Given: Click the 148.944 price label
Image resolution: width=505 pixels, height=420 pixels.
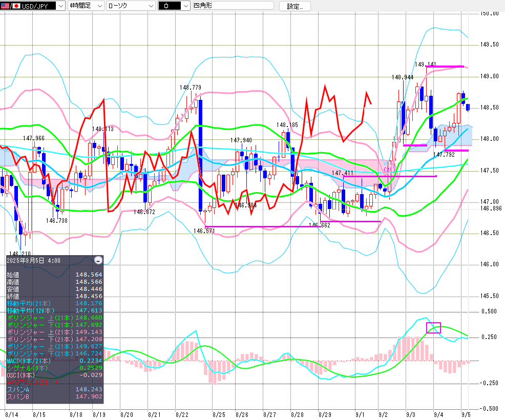Looking at the screenshot, I should [403, 77].
